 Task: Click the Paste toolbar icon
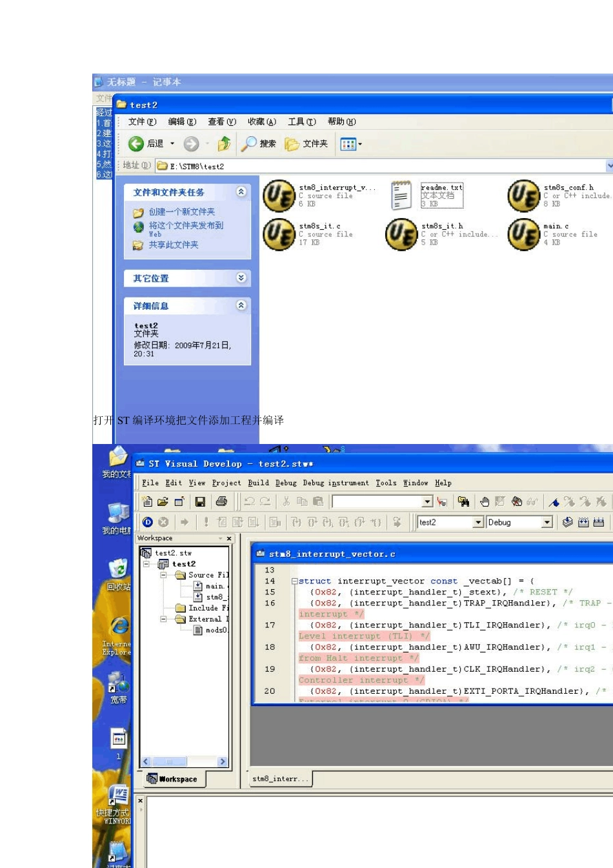[x=318, y=501]
